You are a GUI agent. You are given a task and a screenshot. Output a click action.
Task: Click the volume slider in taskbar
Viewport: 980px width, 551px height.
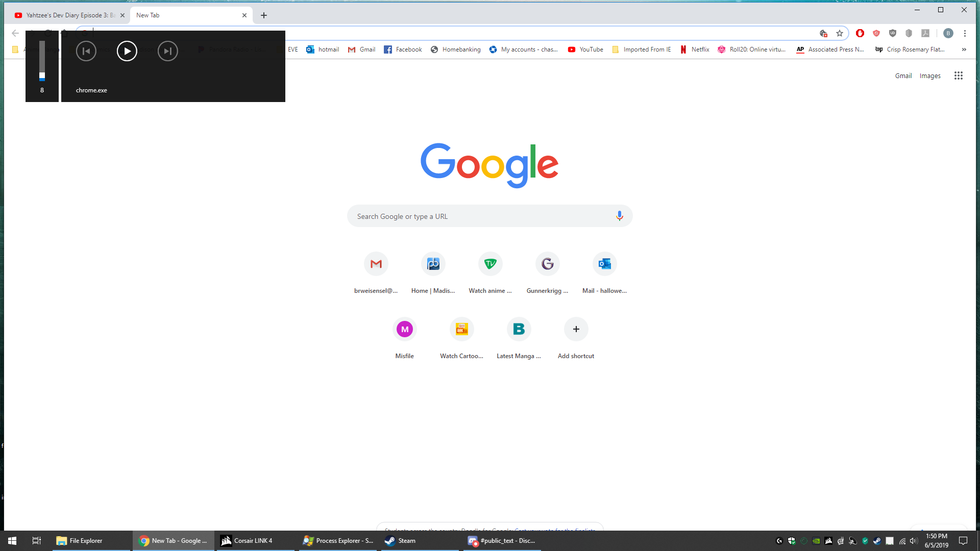pos(42,74)
